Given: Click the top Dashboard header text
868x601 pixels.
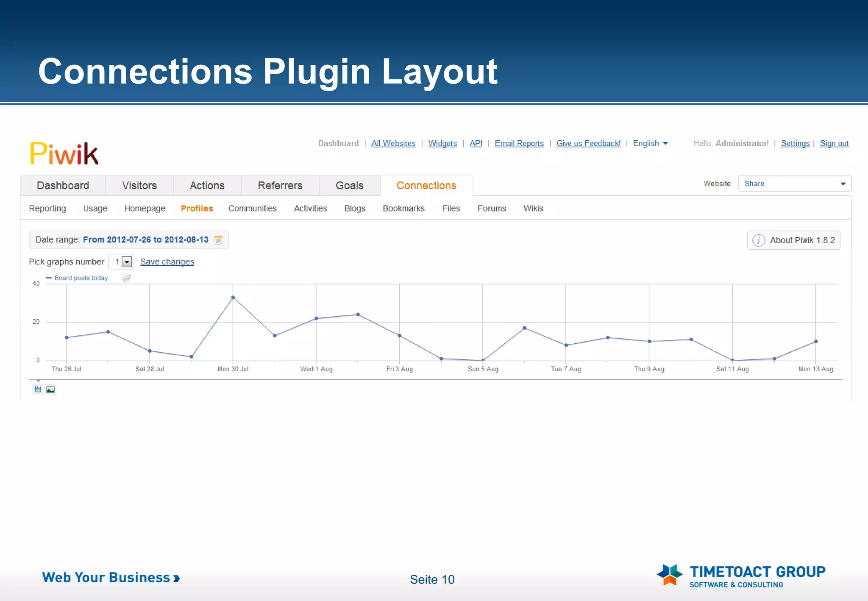Looking at the screenshot, I should tap(338, 143).
